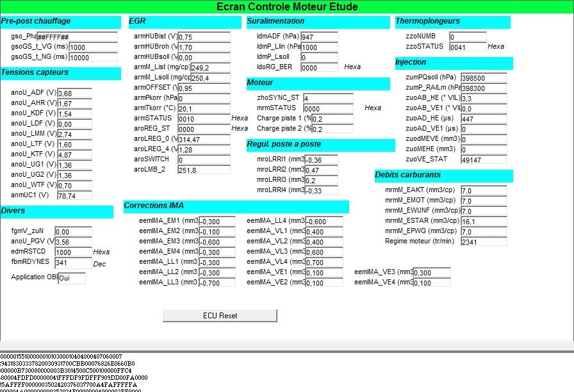This screenshot has width=574, height=392.
Task: Click the zumPQsoll (hPa) field
Action: click(484, 78)
